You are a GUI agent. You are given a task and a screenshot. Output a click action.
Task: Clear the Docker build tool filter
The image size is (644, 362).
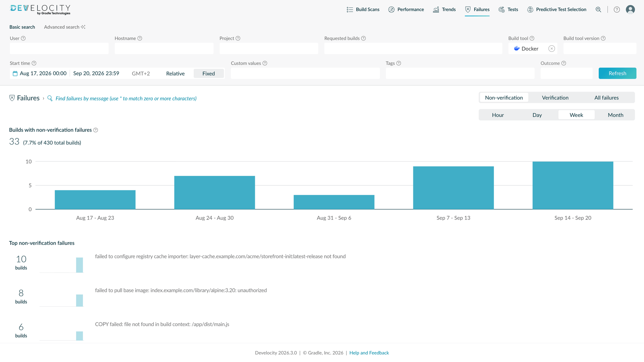(552, 48)
